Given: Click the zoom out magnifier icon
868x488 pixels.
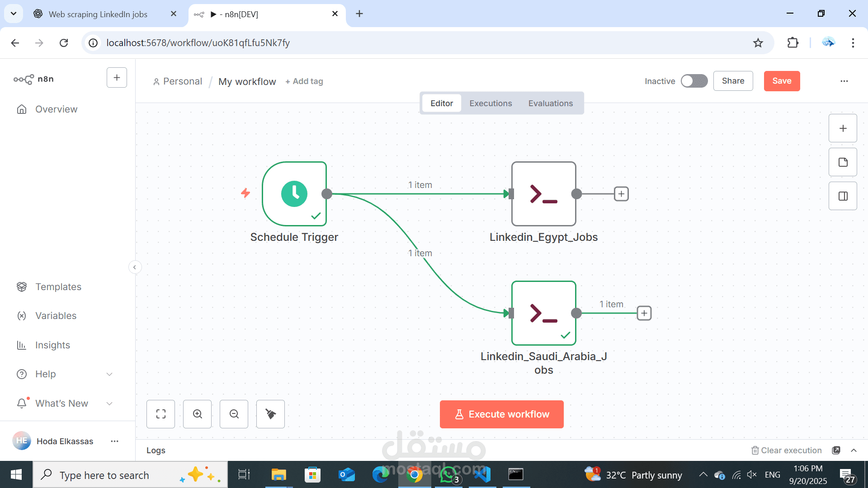Looking at the screenshot, I should tap(234, 414).
